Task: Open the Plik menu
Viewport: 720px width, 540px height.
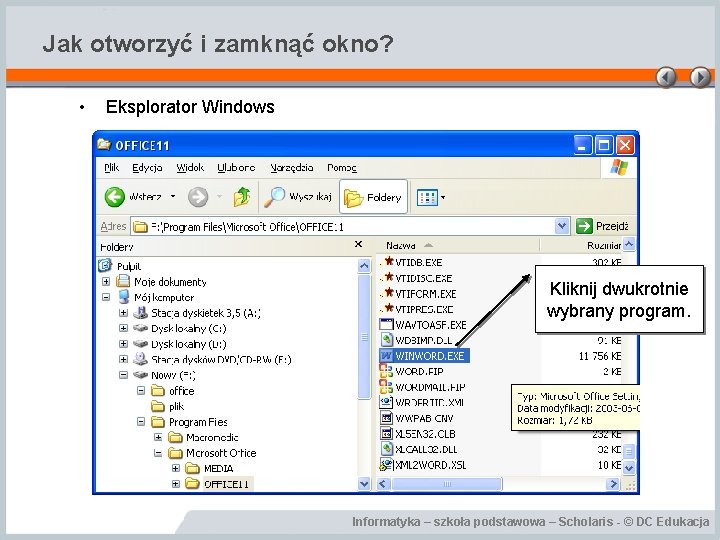Action: (x=112, y=168)
